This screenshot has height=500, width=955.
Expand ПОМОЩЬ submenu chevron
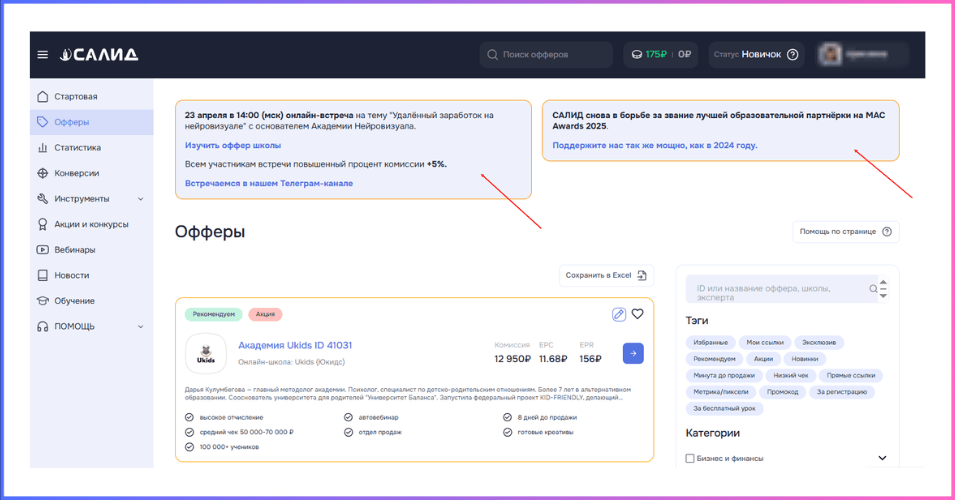coord(141,327)
